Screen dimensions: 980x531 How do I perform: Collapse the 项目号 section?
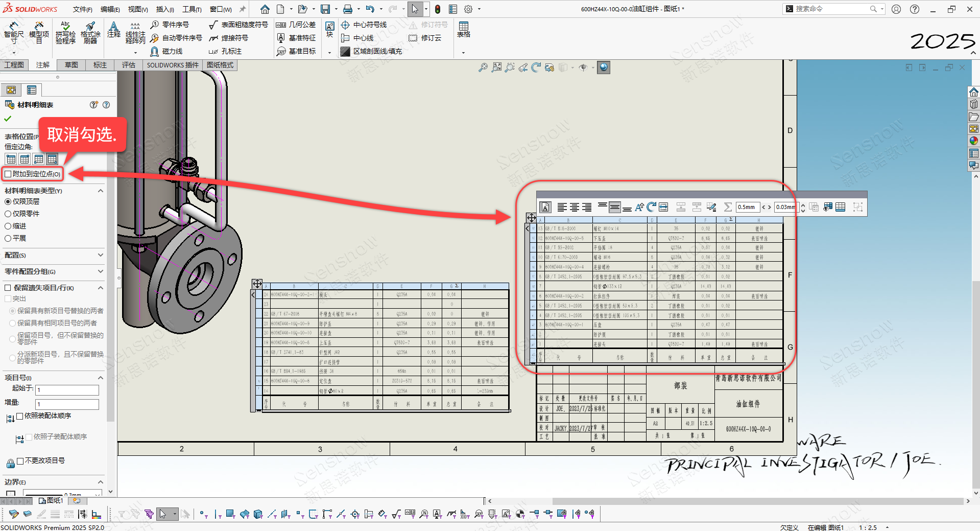[x=100, y=378]
